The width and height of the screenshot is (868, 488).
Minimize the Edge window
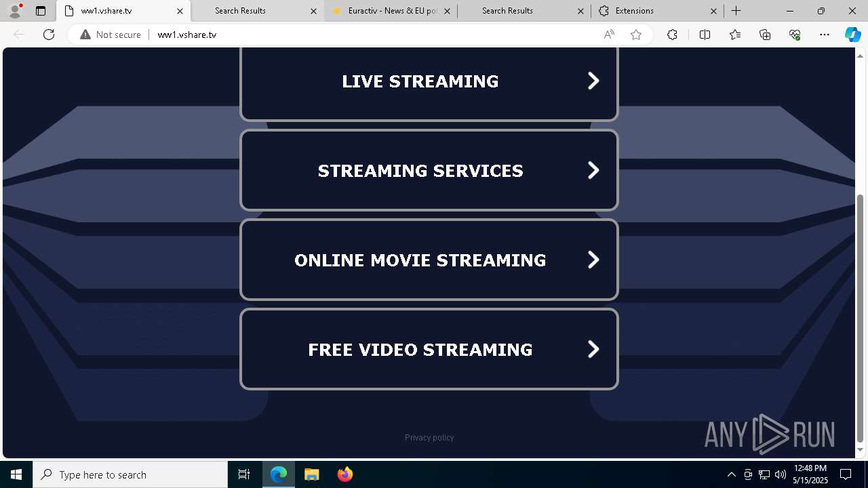[790, 11]
